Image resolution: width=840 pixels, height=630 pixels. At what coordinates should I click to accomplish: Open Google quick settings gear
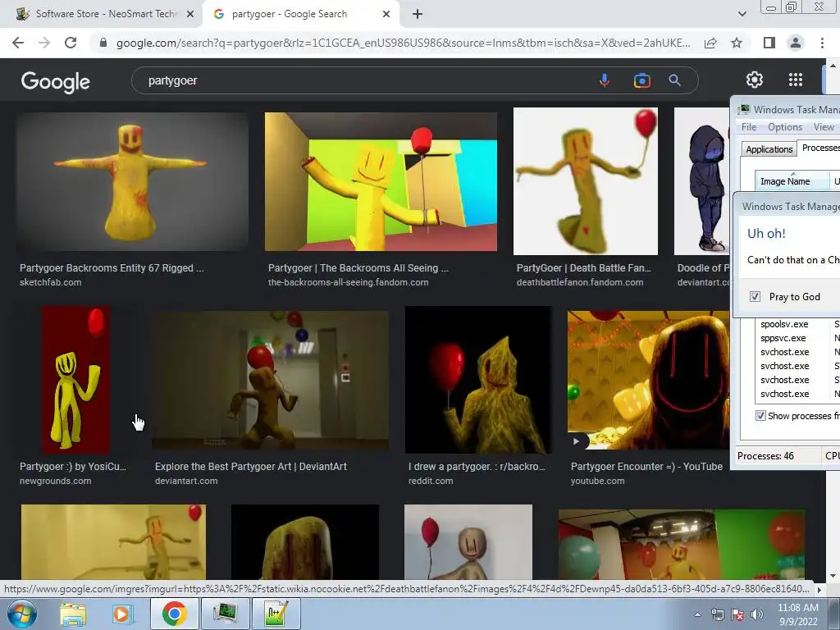click(755, 80)
